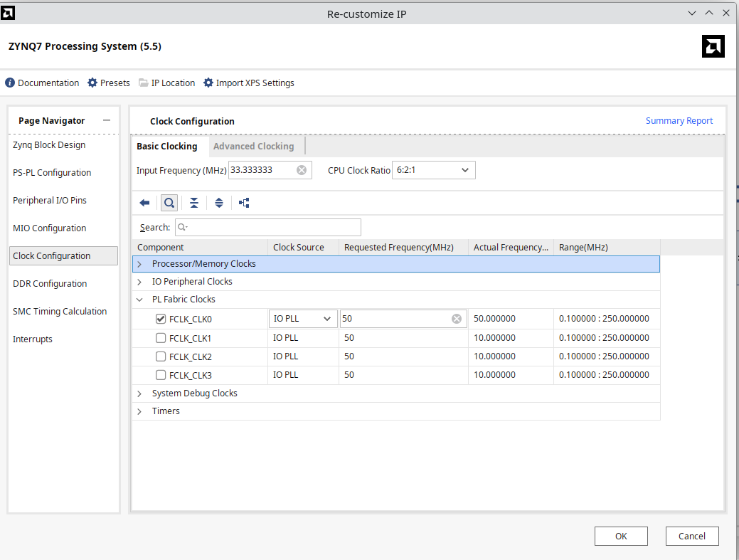
Task: Open Peripheral I/O Pins page
Action: [50, 201]
